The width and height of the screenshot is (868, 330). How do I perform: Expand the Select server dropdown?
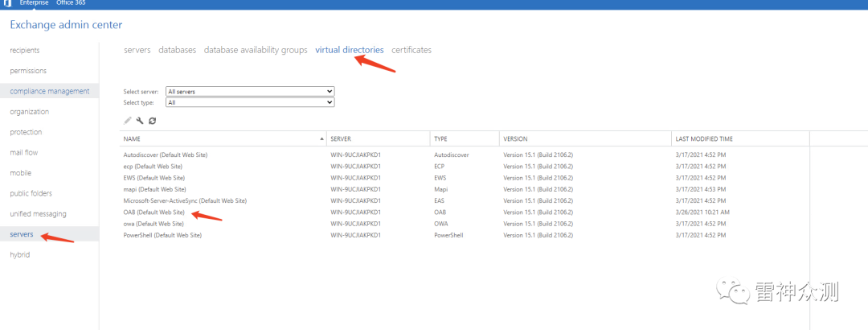click(x=250, y=92)
